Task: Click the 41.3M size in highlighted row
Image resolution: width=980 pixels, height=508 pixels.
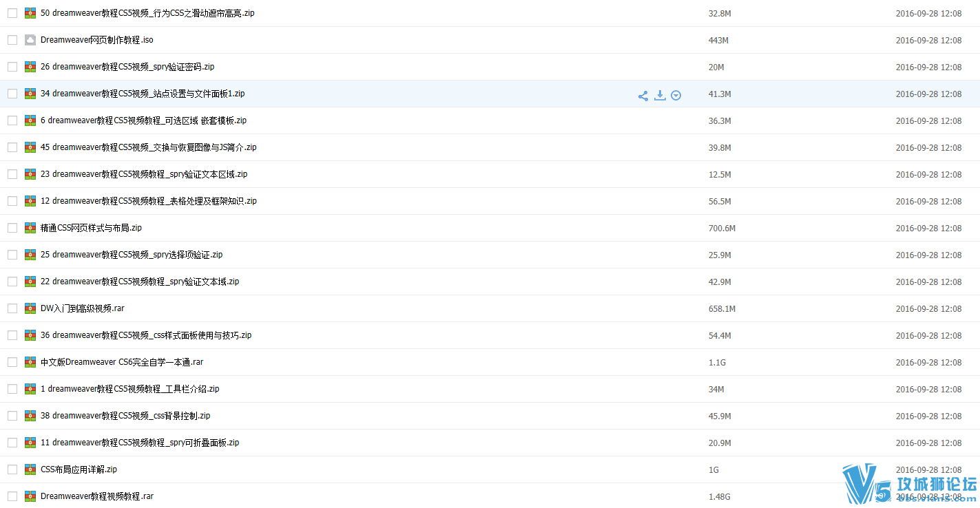Action: pos(720,94)
